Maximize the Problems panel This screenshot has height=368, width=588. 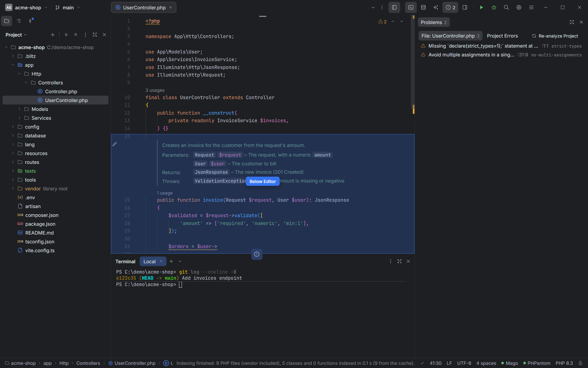[572, 22]
